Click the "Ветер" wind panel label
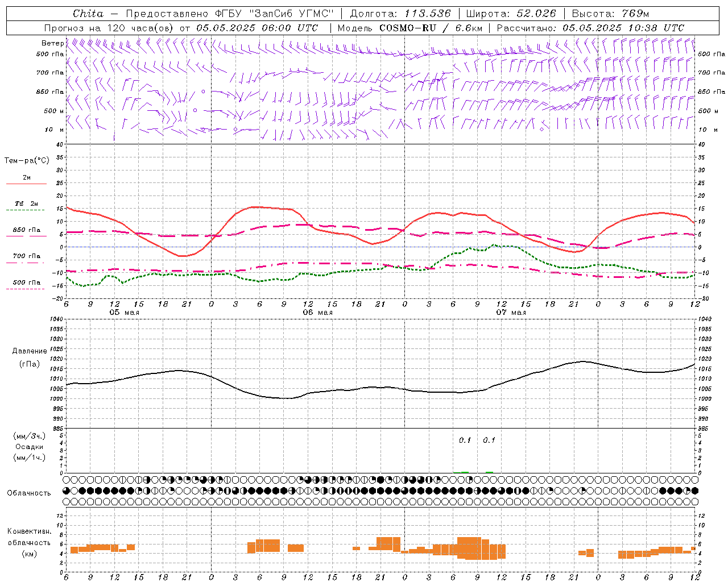The height and width of the screenshot is (582, 728). tap(52, 43)
